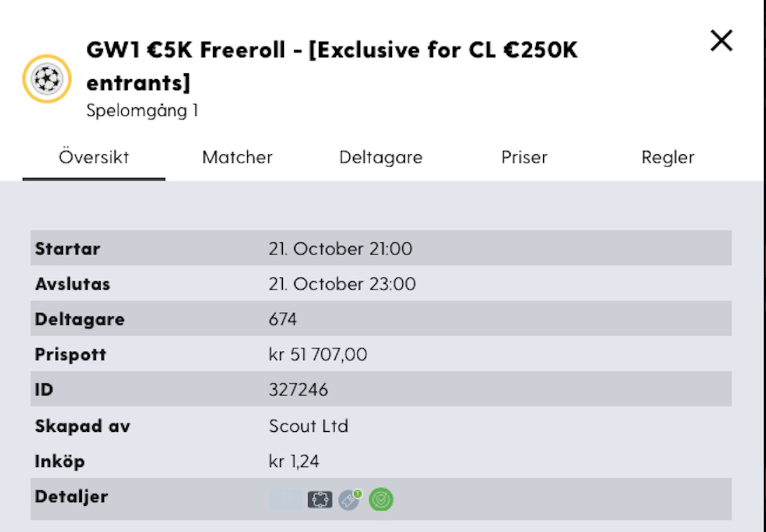Switch to the Översikt tab
Image resolution: width=766 pixels, height=532 pixels.
(94, 158)
